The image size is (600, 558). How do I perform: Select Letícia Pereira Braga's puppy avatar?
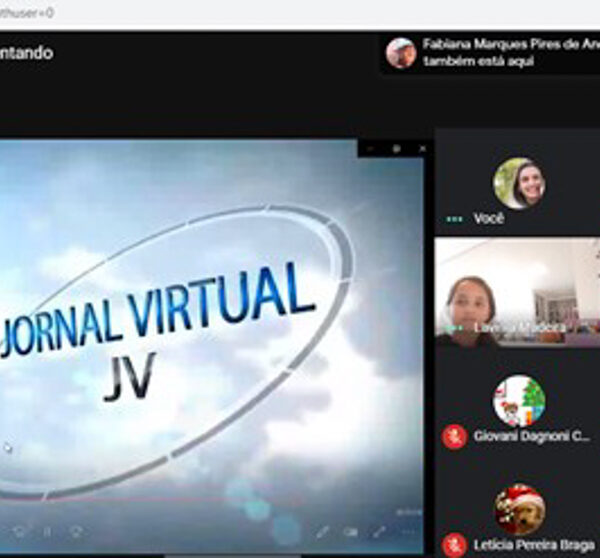(520, 509)
